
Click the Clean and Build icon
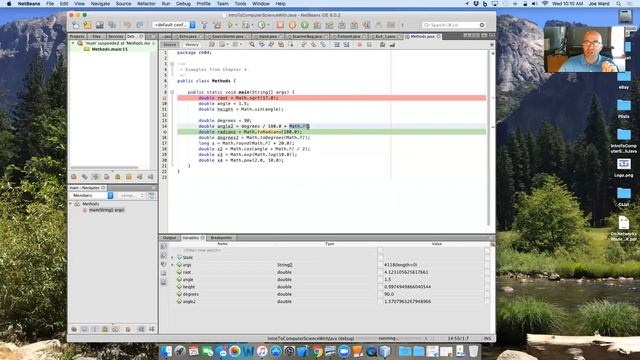[x=217, y=25]
